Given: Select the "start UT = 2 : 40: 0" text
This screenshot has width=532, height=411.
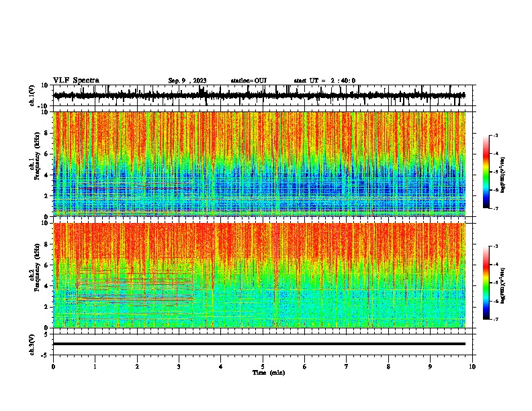Looking at the screenshot, I should 324,81.
